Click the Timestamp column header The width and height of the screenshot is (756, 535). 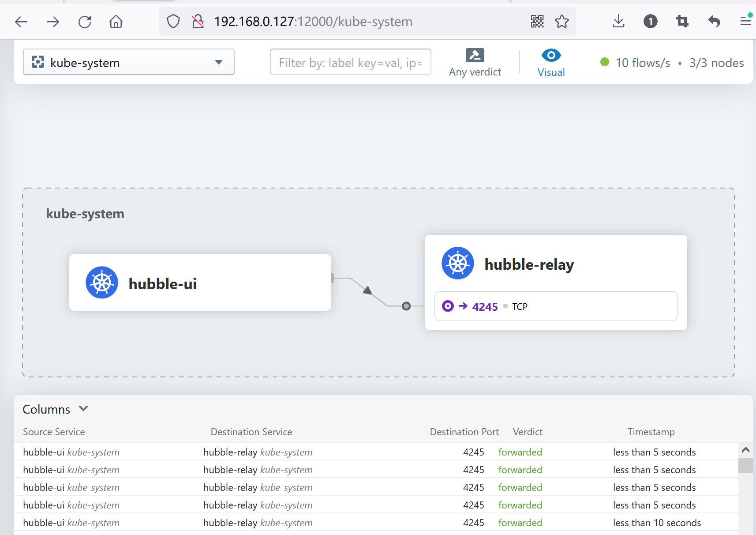coord(651,432)
